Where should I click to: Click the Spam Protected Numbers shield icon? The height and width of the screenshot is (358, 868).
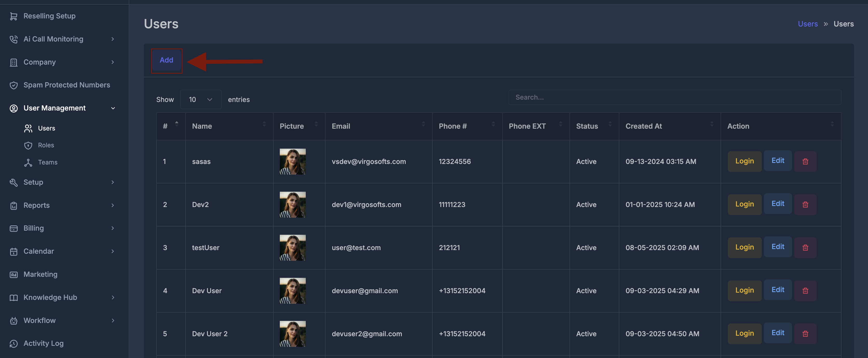click(13, 85)
